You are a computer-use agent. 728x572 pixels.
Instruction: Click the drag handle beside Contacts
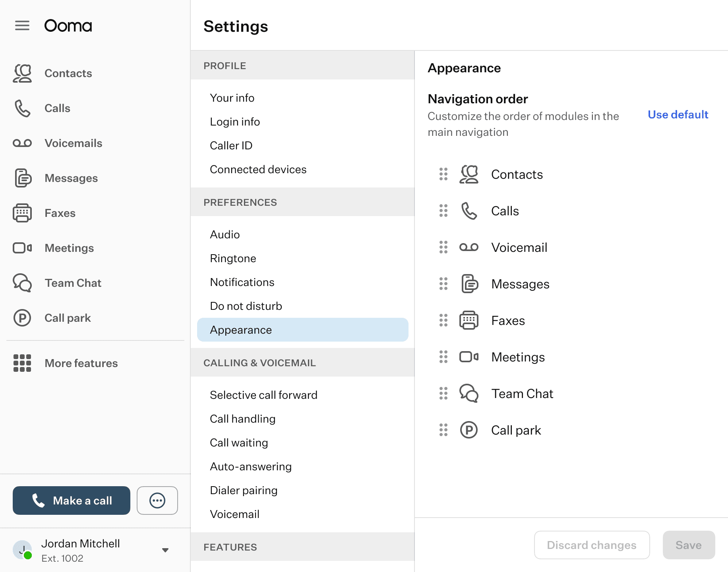pos(443,174)
